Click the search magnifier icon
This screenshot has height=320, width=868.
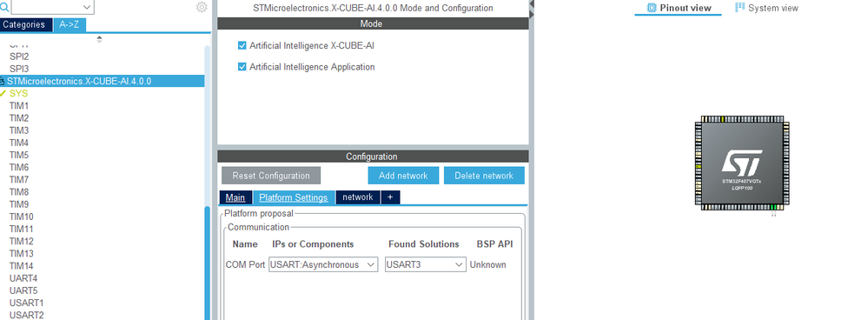coord(3,7)
